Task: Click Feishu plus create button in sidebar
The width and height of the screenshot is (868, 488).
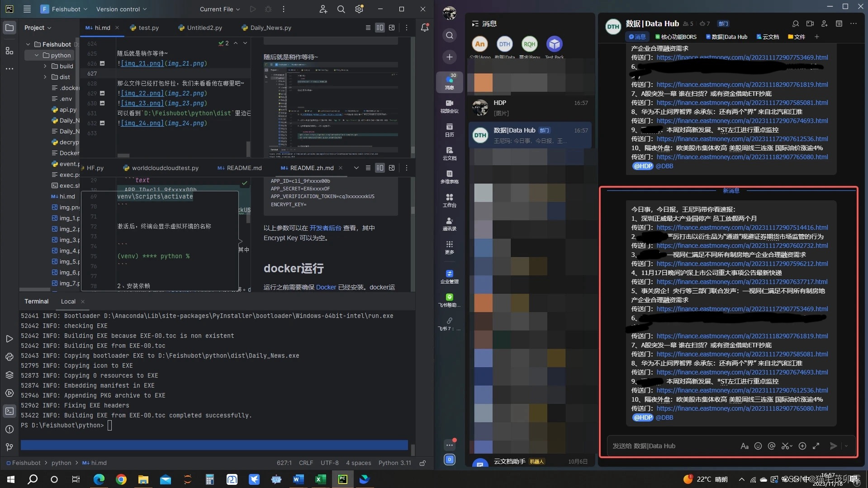Action: (449, 57)
